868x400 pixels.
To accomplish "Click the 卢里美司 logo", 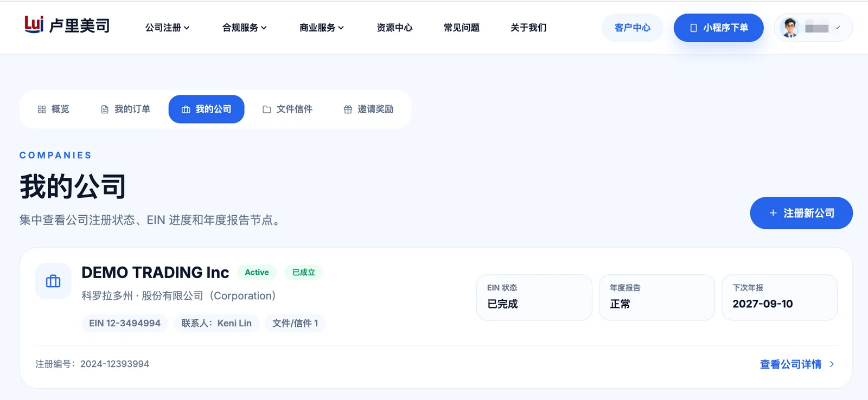I will tap(67, 25).
